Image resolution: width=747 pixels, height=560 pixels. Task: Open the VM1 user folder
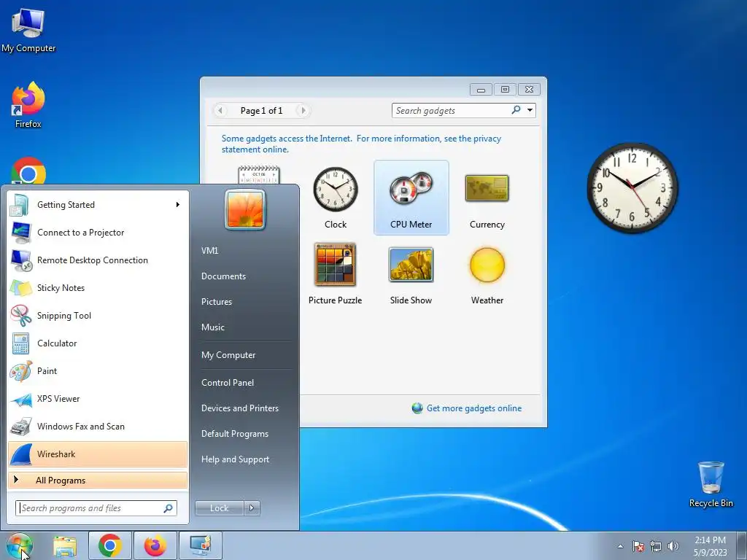pos(209,251)
